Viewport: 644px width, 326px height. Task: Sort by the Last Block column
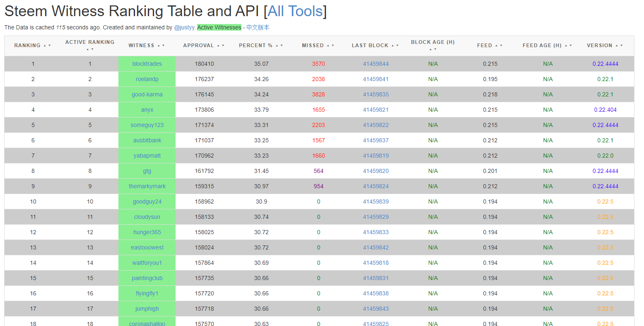tap(375, 46)
